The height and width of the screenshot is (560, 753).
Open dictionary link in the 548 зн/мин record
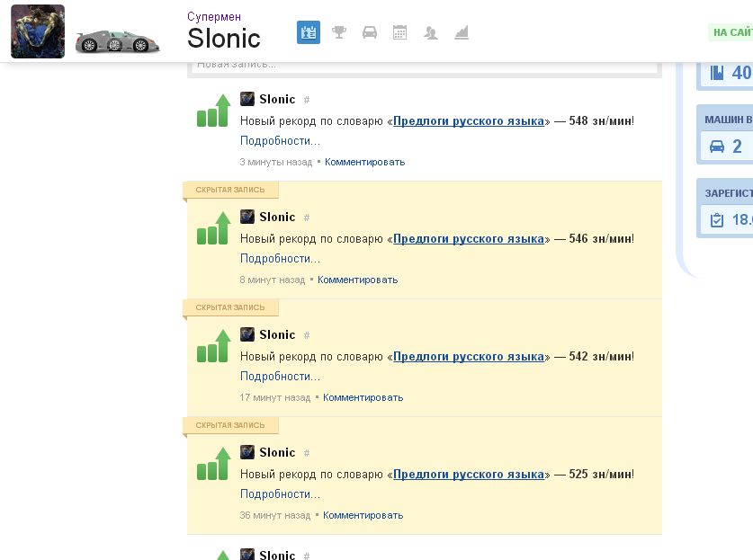tap(469, 120)
